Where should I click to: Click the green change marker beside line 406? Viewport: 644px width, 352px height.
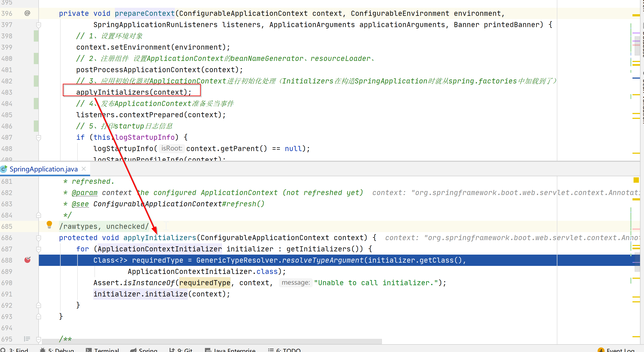point(36,126)
